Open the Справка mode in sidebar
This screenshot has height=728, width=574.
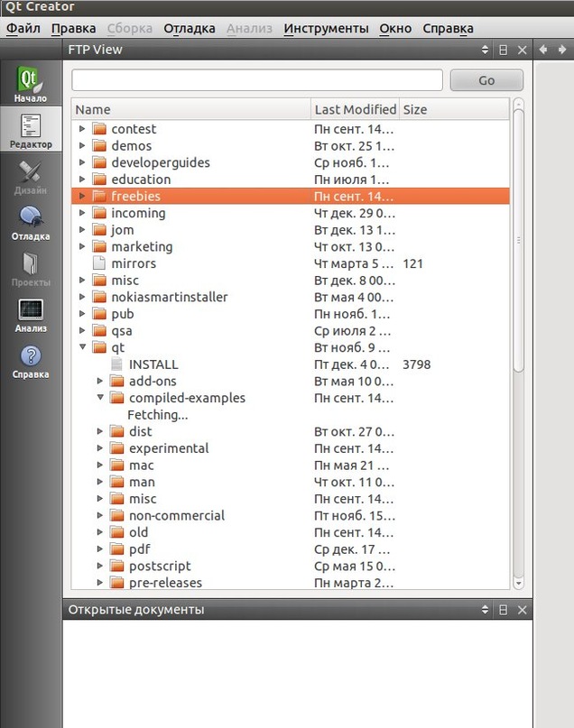(31, 361)
